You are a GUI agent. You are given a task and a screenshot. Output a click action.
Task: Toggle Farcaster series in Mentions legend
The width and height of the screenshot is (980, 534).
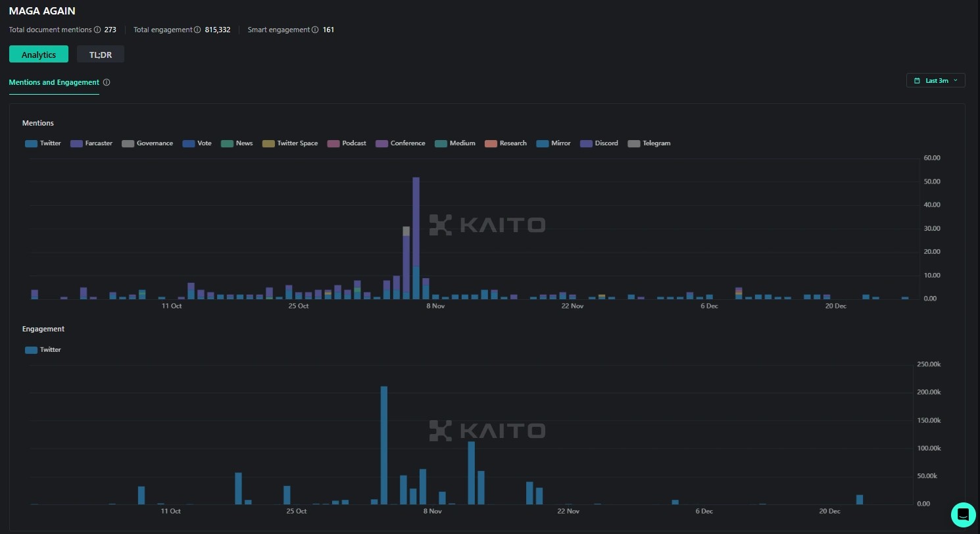point(91,143)
